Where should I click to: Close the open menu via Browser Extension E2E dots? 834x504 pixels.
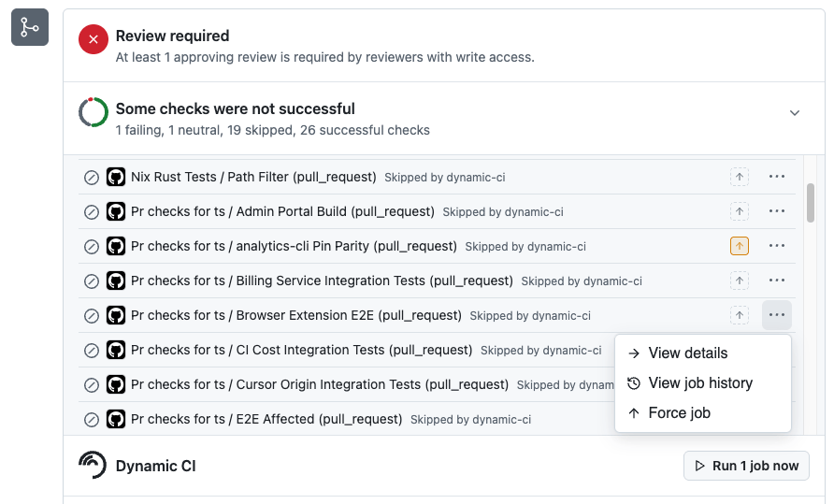777,315
